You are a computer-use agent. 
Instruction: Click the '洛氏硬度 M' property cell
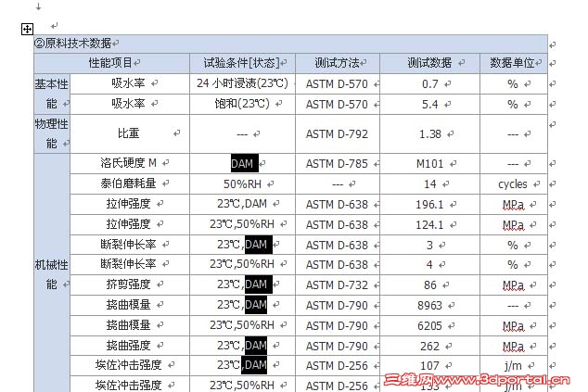[x=128, y=163]
